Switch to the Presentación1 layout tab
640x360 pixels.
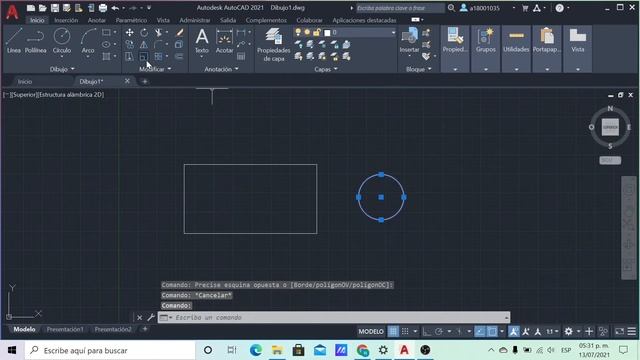[x=65, y=329]
